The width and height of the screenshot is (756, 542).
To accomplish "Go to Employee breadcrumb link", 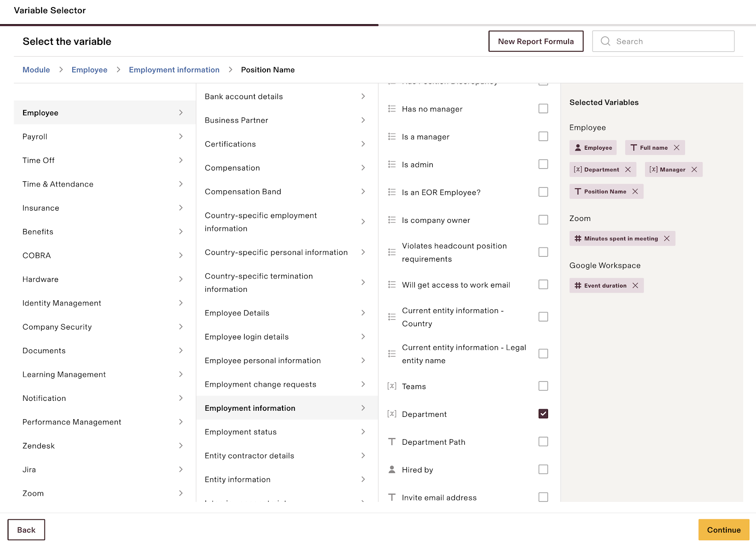I will pos(89,70).
